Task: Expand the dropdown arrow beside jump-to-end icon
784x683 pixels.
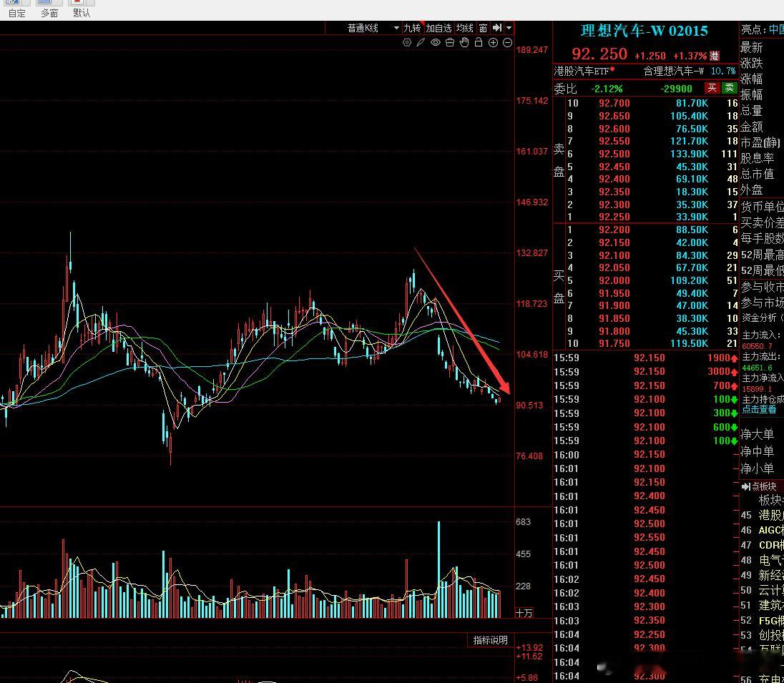Action: click(x=509, y=28)
